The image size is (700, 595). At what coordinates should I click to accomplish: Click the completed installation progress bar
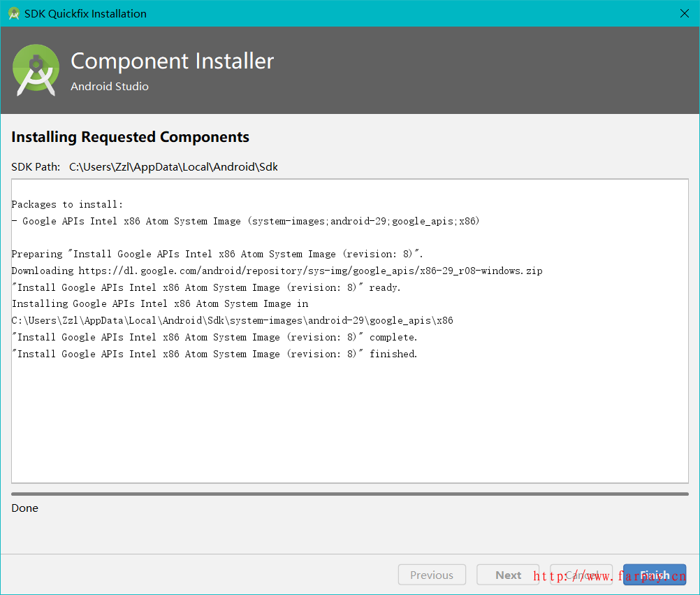349,494
